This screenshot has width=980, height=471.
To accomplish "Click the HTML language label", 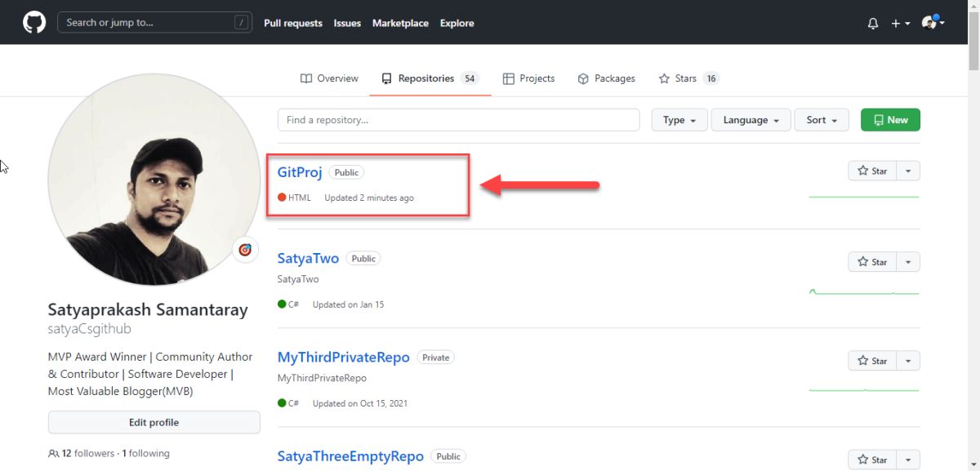I will 300,198.
